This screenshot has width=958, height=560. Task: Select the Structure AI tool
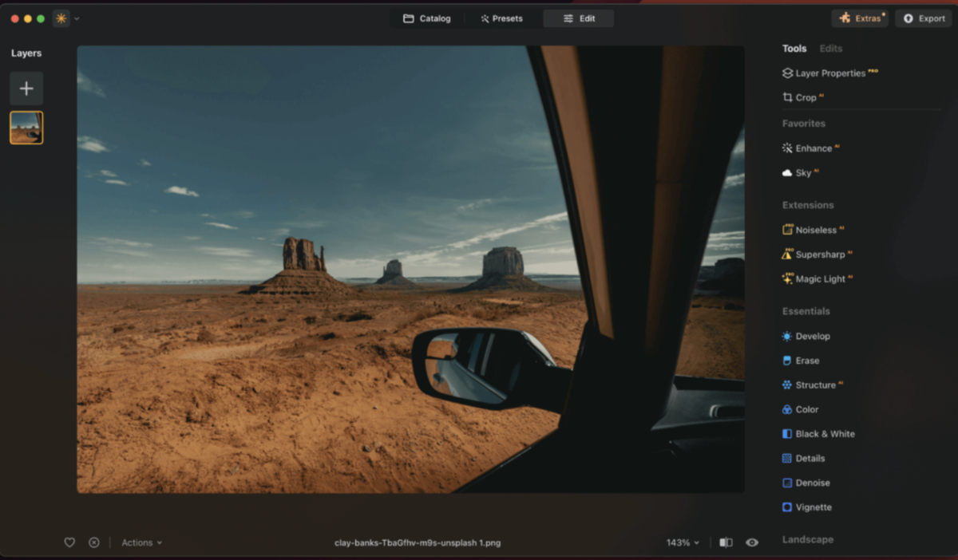[814, 385]
